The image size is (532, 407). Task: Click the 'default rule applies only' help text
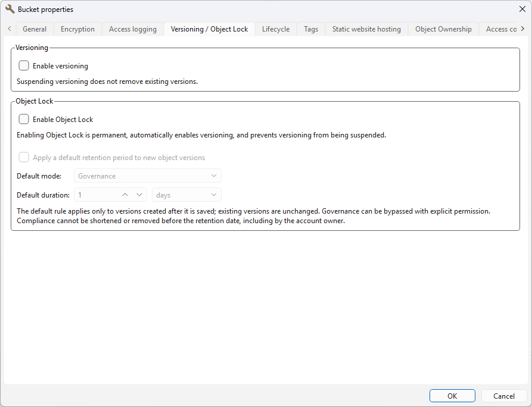coord(253,216)
